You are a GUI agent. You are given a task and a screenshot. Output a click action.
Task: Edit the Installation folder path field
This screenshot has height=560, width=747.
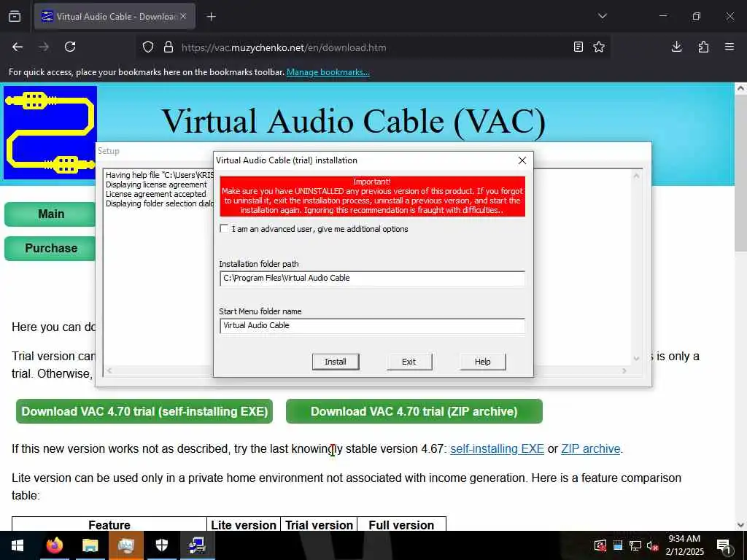[x=372, y=278]
